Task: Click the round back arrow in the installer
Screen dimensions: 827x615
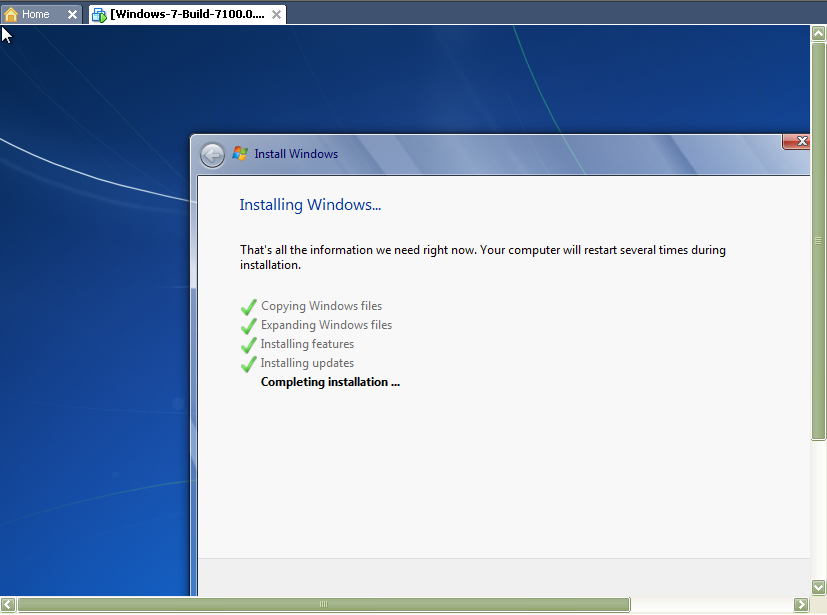Action: click(x=212, y=155)
